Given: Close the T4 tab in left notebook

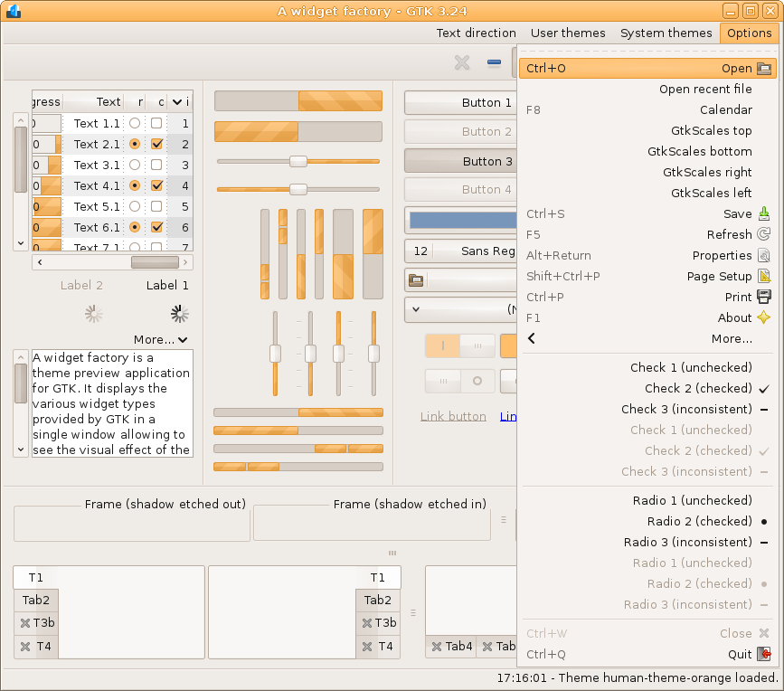Looking at the screenshot, I should [x=25, y=647].
